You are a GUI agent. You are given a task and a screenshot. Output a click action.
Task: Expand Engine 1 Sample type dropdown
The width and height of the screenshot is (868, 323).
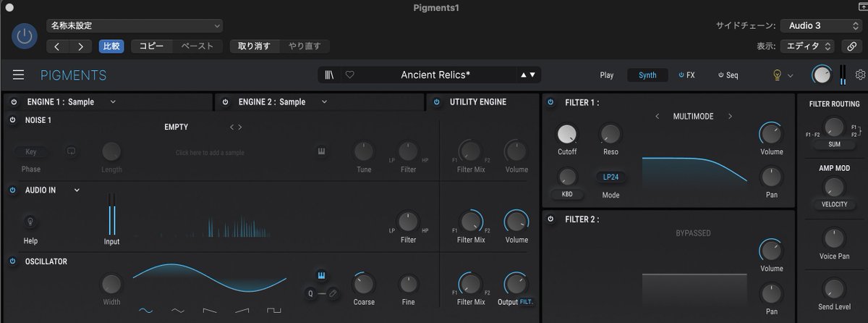[113, 102]
